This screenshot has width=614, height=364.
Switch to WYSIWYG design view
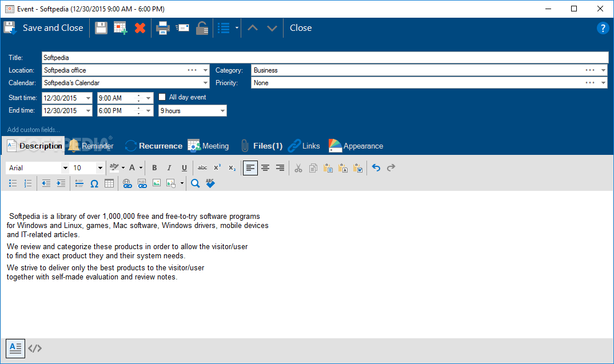point(15,349)
